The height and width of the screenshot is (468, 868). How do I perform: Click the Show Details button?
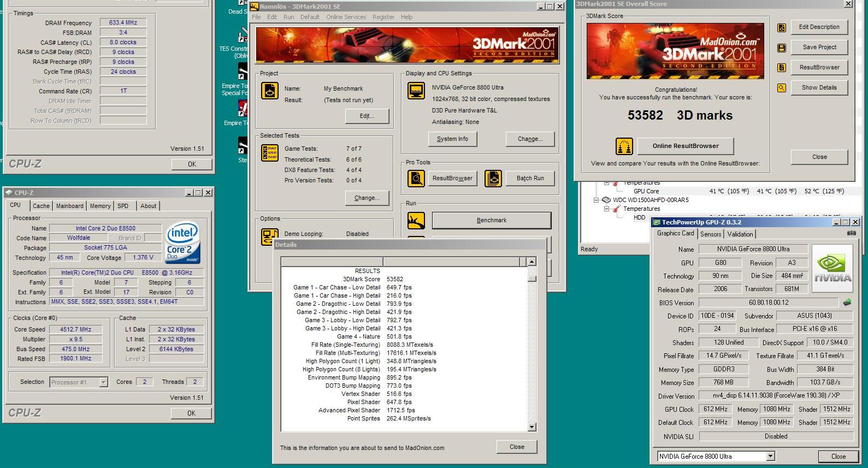pyautogui.click(x=819, y=87)
